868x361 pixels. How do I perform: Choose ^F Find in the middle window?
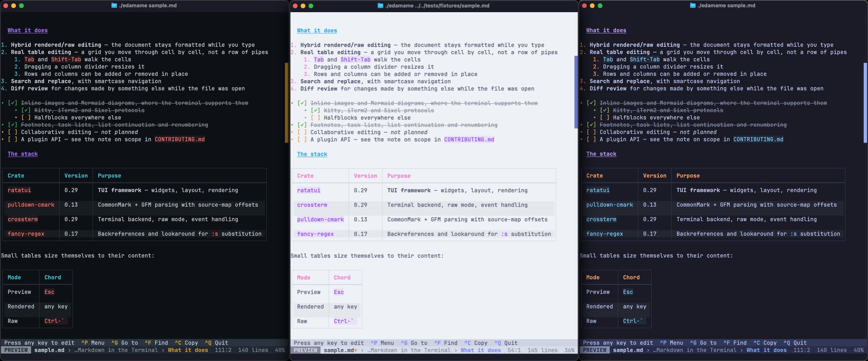(x=445, y=343)
